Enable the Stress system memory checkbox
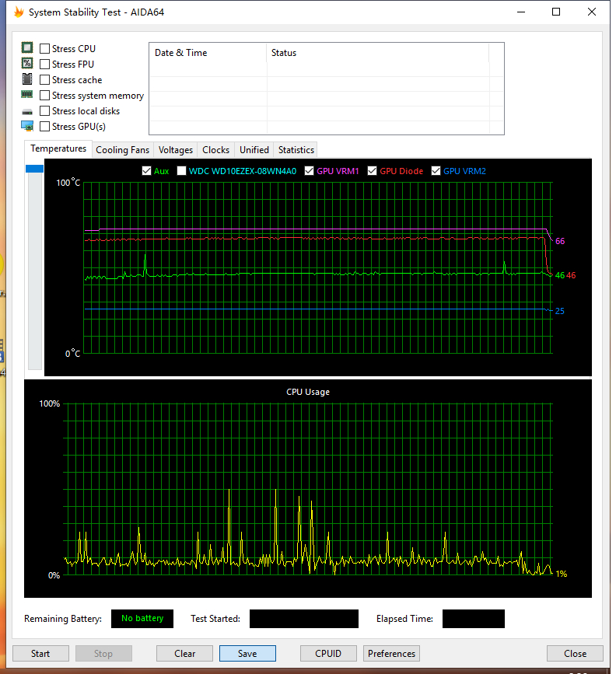Image resolution: width=616 pixels, height=674 pixels. [45, 96]
